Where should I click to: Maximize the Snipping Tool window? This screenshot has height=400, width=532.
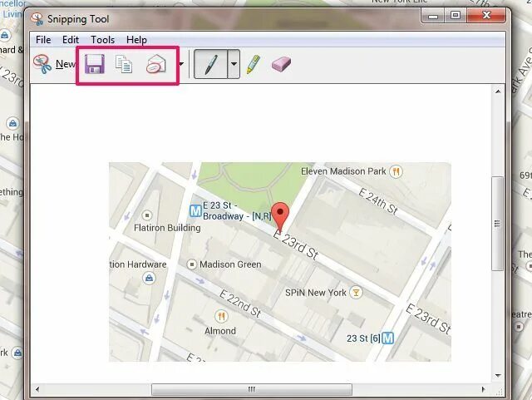[x=456, y=16]
